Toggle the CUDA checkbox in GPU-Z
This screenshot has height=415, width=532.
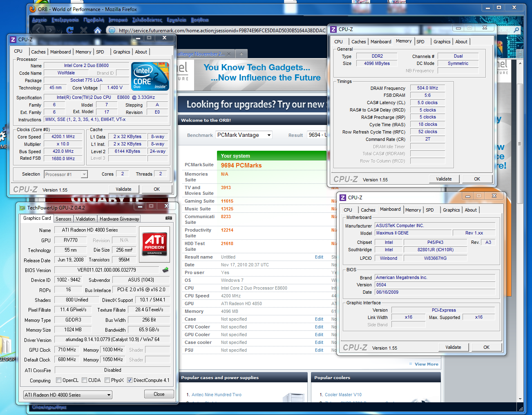tap(84, 380)
